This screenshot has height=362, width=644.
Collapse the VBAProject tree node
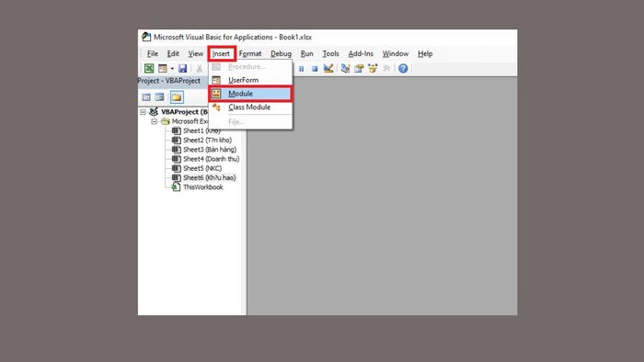tap(143, 112)
